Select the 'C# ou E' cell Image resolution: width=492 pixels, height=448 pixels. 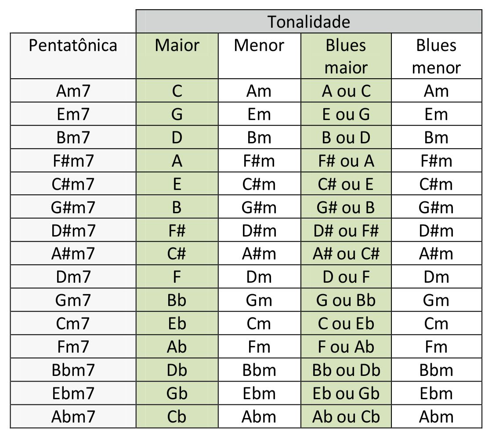coord(346,184)
